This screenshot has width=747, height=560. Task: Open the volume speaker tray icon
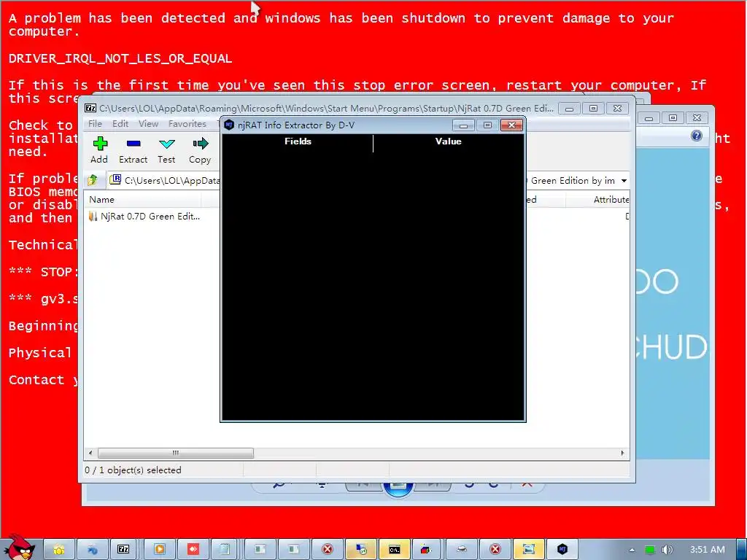click(x=667, y=550)
